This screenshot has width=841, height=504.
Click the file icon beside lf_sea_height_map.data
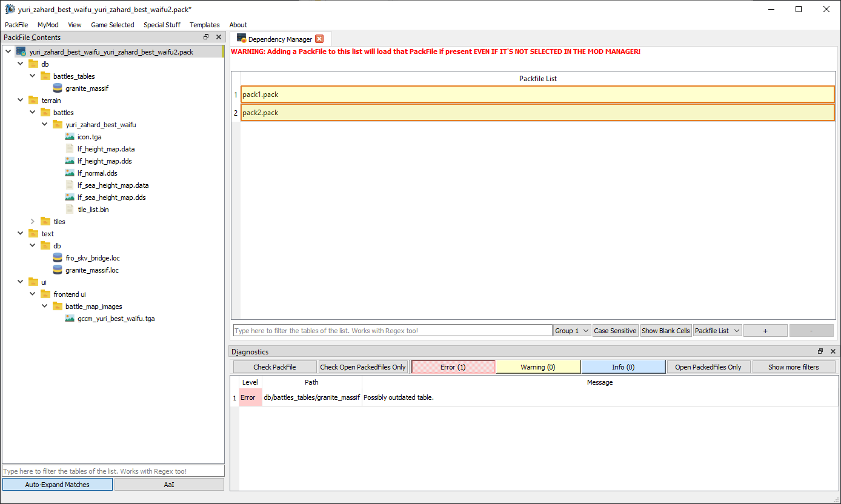[70, 185]
